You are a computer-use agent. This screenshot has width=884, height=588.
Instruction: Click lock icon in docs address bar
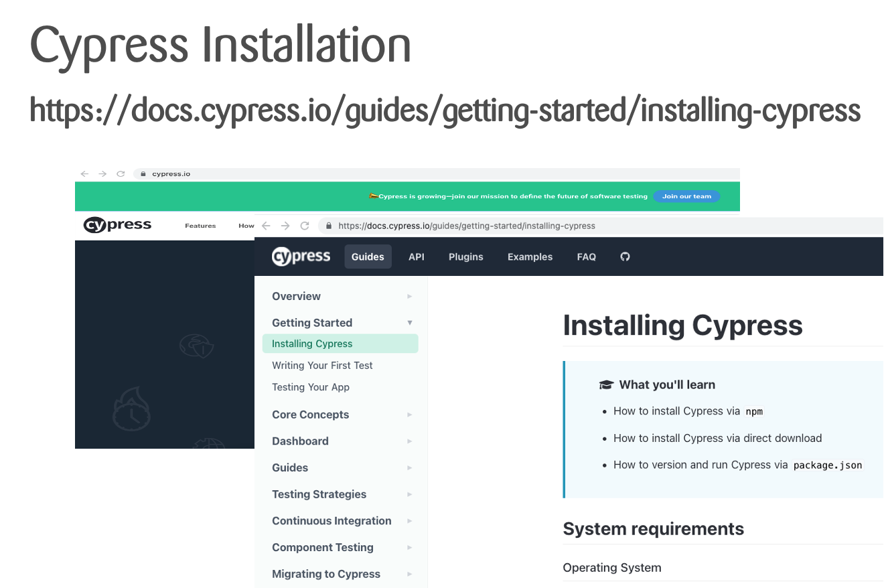click(329, 226)
